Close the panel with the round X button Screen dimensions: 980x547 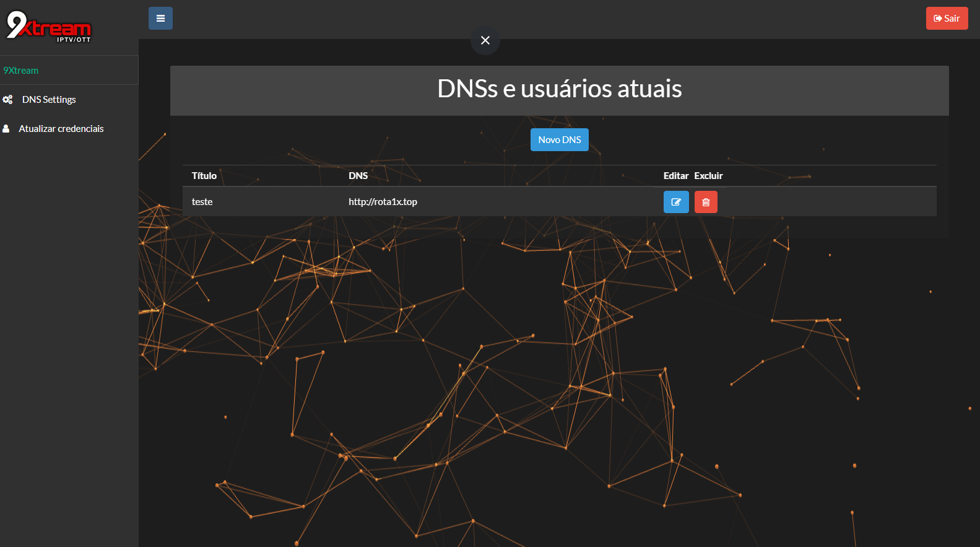pyautogui.click(x=485, y=40)
